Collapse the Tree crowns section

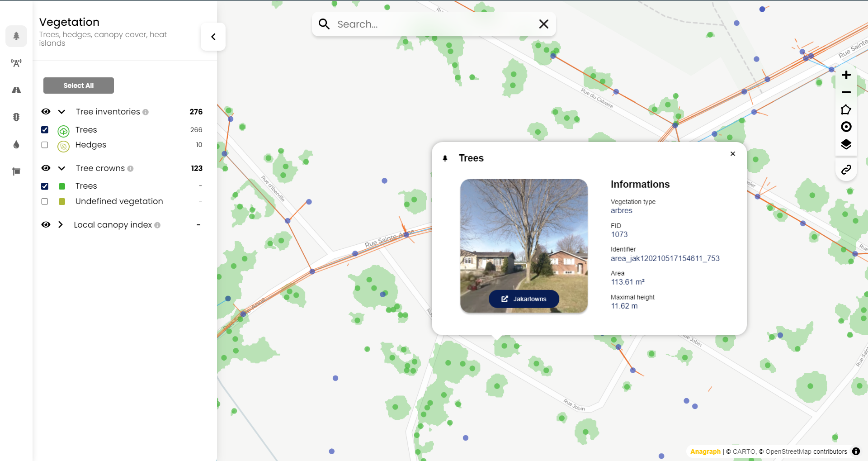(62, 168)
